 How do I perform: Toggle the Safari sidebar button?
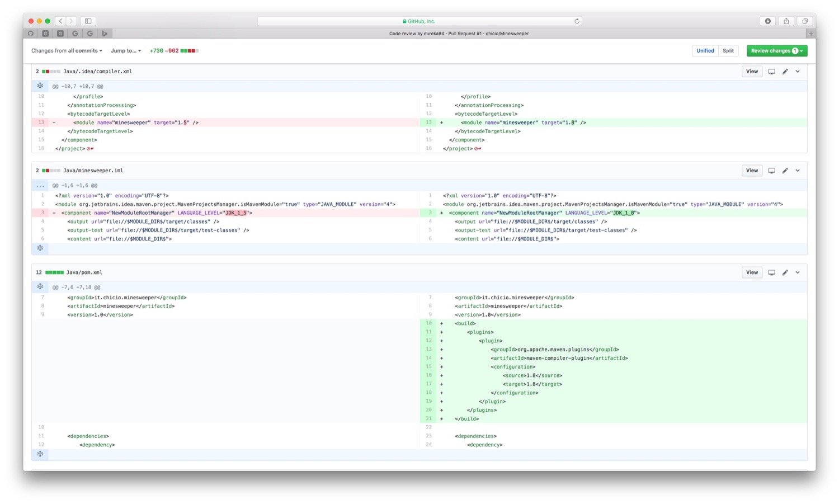coord(88,21)
